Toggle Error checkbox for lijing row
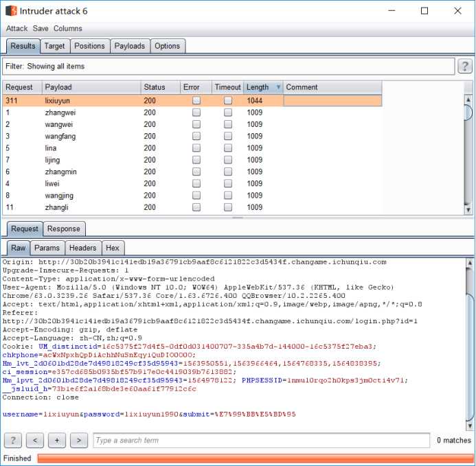Screen dimensions: 476x466 point(196,160)
